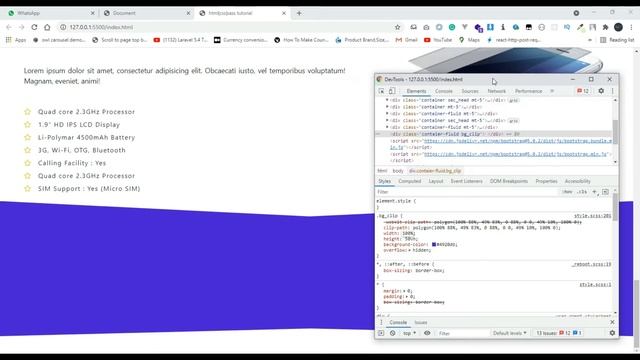Reload the page with the browser refresh icon
640x360 pixels.
(34, 27)
